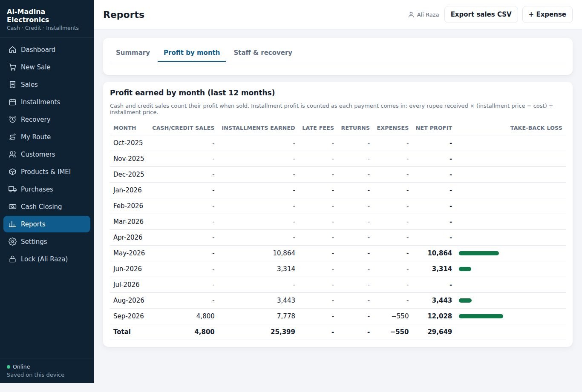Image resolution: width=582 pixels, height=392 pixels.
Task: Navigate to Recovery
Action: 47,119
